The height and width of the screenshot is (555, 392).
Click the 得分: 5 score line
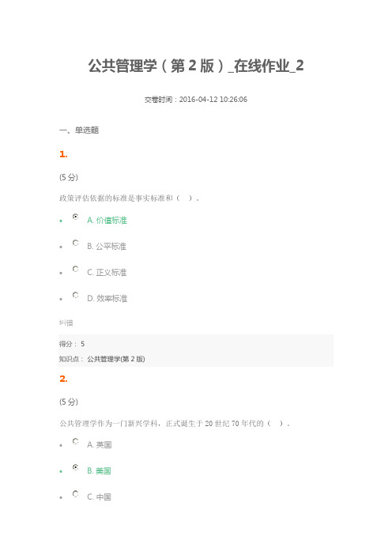point(72,344)
